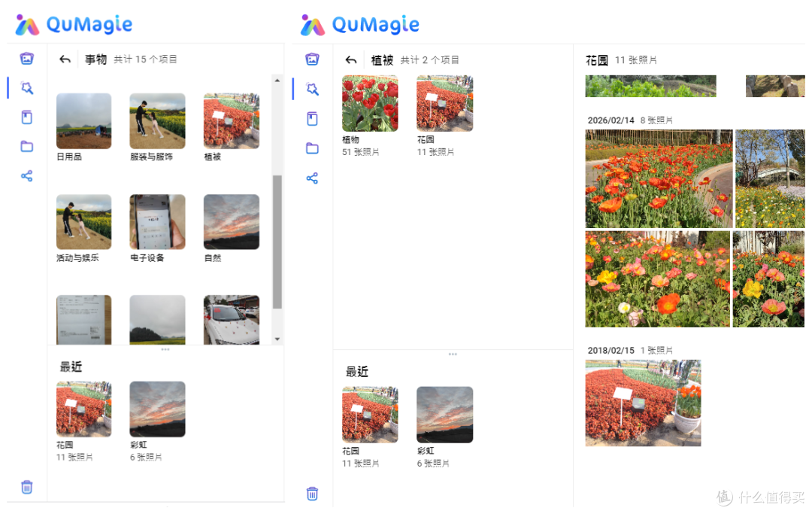The height and width of the screenshot is (514, 812).
Task: Open the folder icon in left window sidebar
Action: click(x=27, y=147)
